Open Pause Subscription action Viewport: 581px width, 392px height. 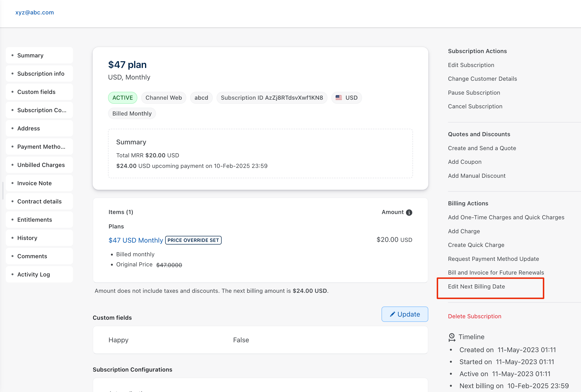point(474,92)
